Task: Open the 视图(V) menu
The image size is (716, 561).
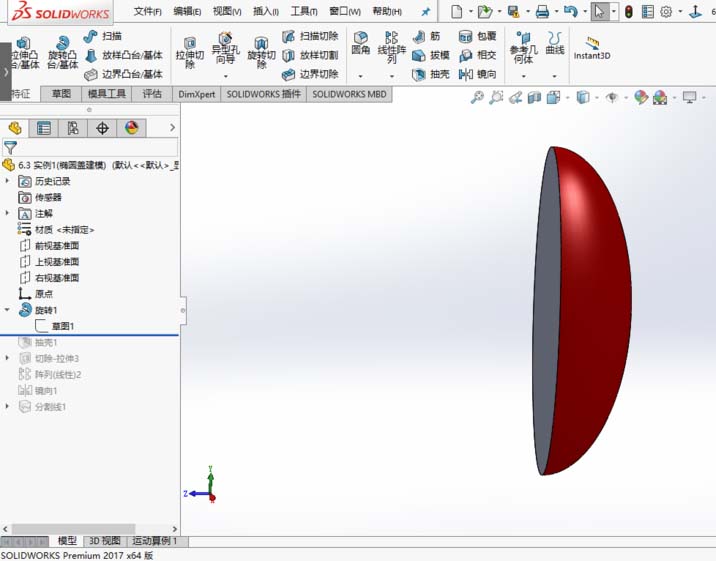Action: (227, 11)
